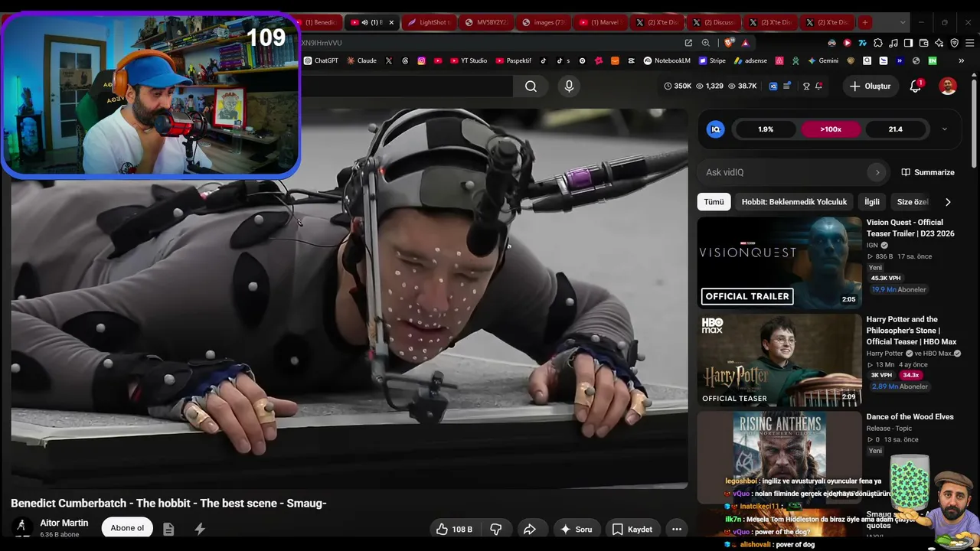980x551 pixels.
Task: Open the Harry Potter HBO Max teaser thumbnail
Action: pos(779,360)
